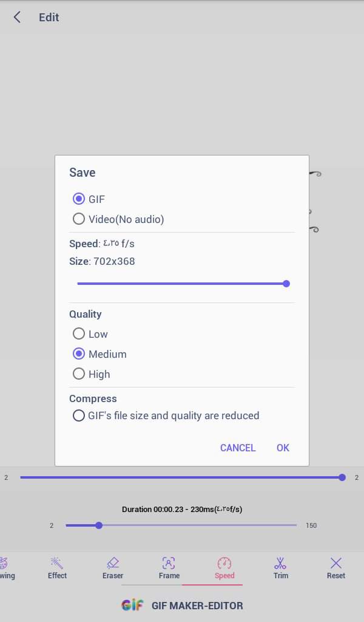The image size is (364, 622).
Task: Select the GIF save format option
Action: [x=89, y=199]
